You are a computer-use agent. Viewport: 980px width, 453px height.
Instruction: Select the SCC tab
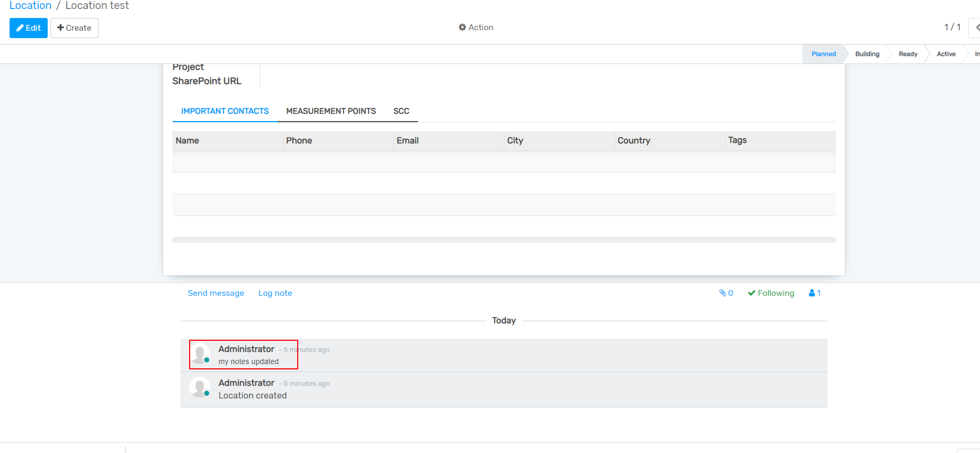click(x=401, y=111)
